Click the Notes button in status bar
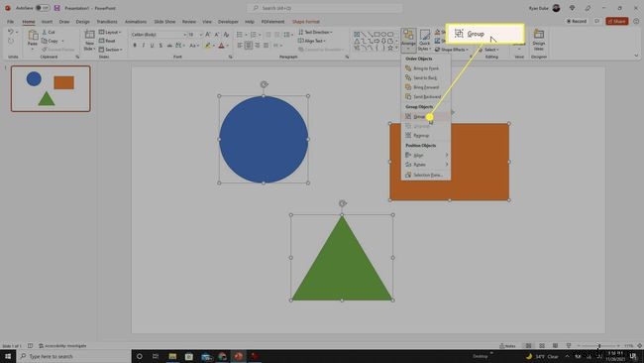 (507, 346)
